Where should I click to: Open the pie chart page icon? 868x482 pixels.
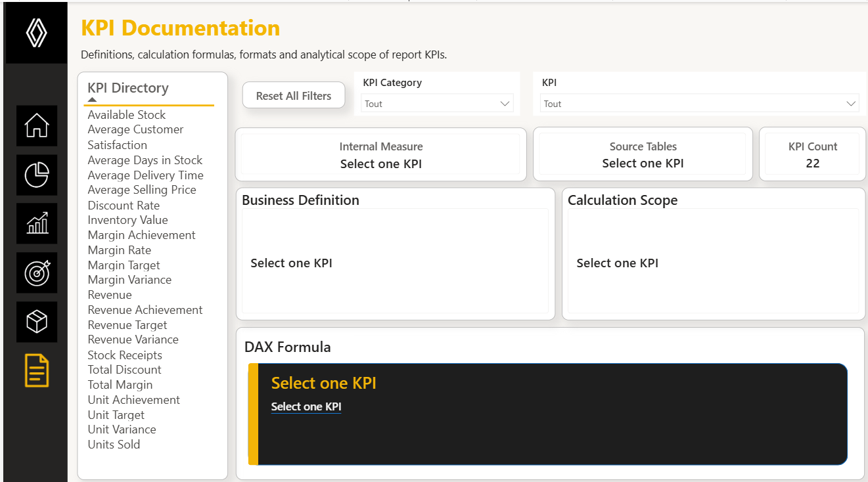37,175
